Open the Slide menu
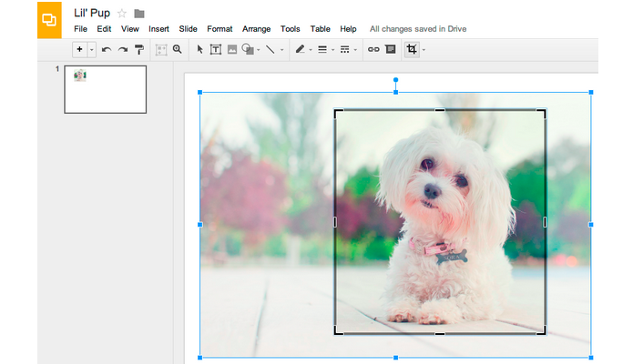The height and width of the screenshot is (364, 633). [189, 29]
